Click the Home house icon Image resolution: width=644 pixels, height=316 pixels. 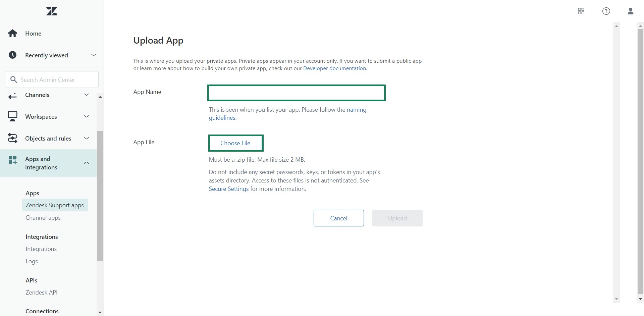13,33
